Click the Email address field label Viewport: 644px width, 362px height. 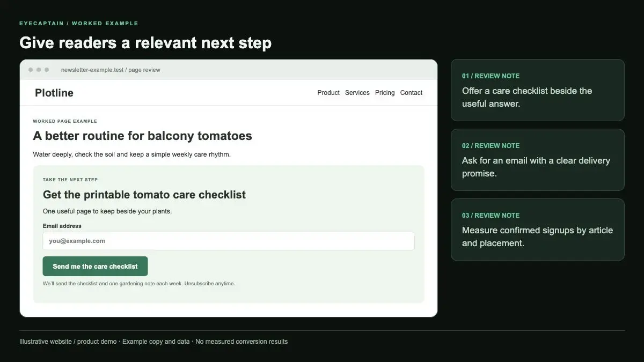point(62,226)
